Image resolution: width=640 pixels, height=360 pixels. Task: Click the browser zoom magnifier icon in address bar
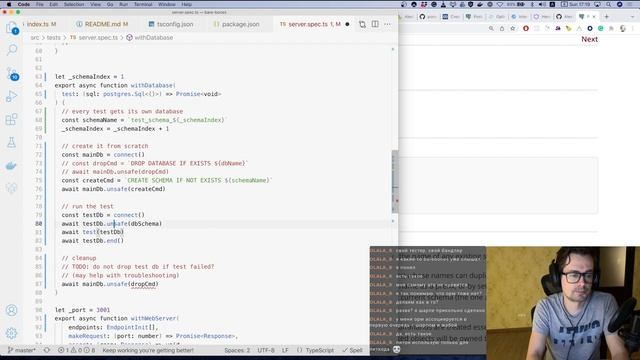coord(491,29)
